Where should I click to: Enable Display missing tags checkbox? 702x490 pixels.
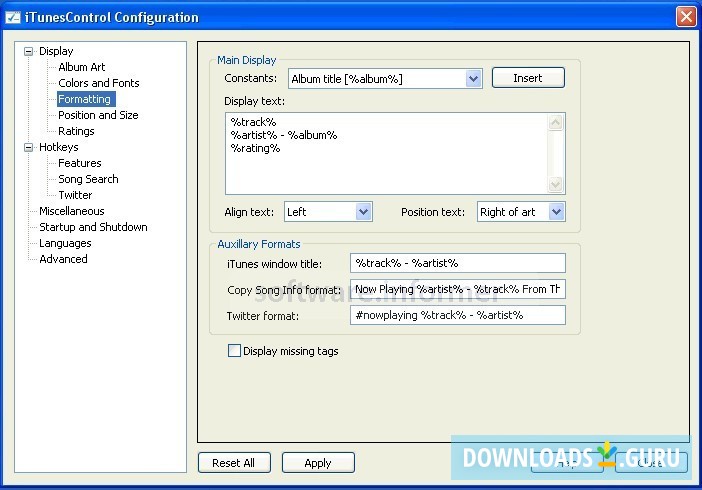coord(234,351)
